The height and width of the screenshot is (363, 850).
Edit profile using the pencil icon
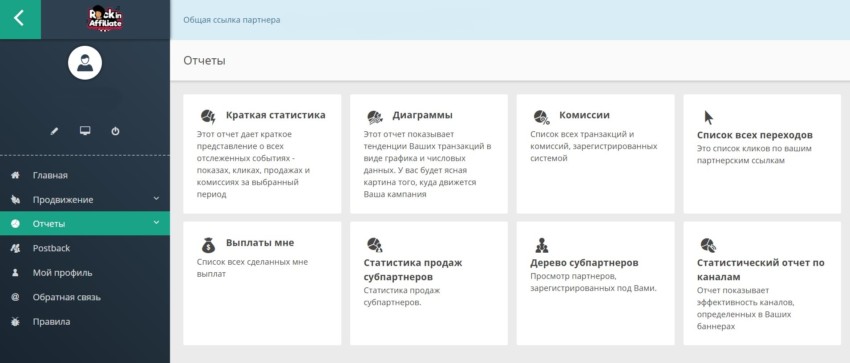[x=54, y=132]
